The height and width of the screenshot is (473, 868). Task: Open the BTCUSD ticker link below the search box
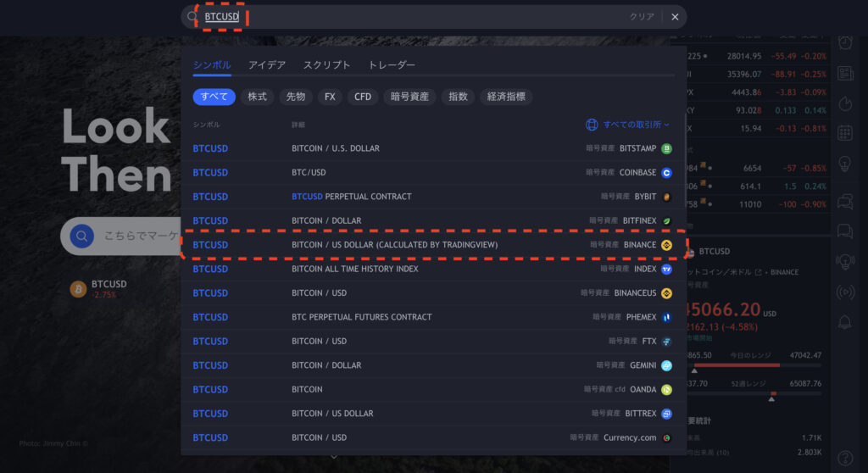109,284
